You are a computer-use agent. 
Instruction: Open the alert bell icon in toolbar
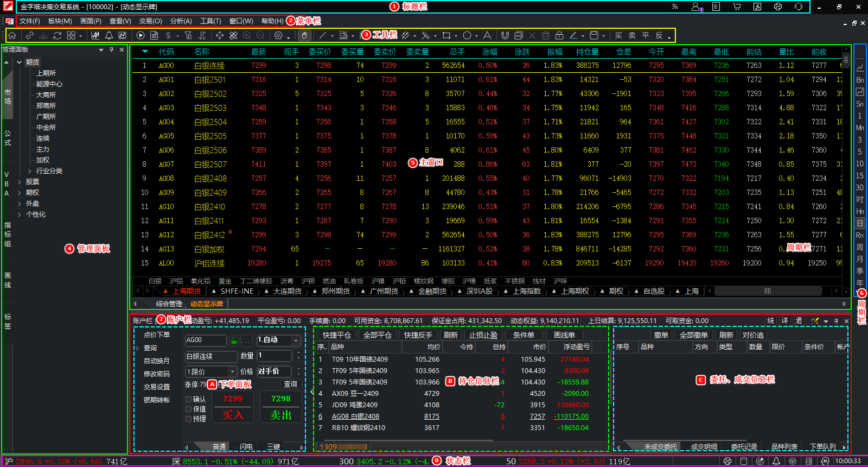109,35
